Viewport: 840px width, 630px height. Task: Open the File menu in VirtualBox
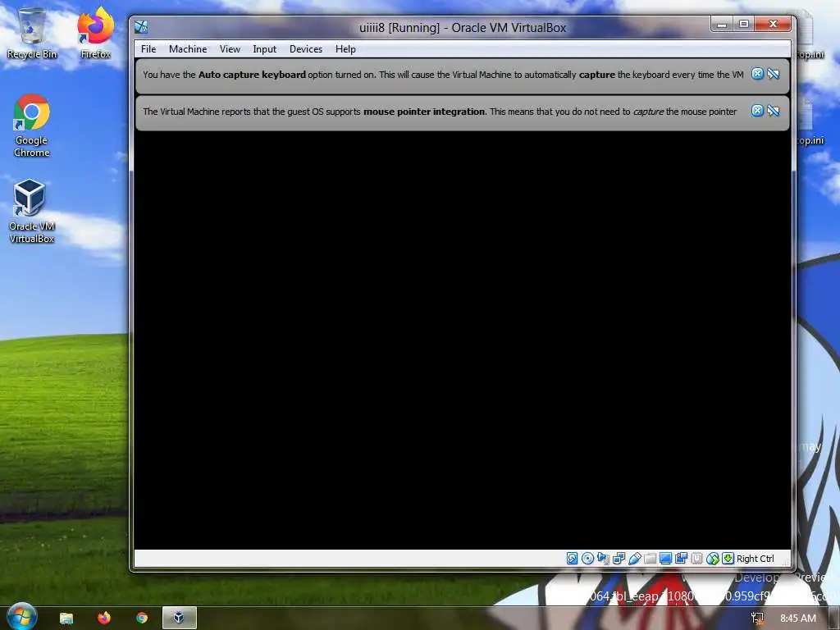(x=148, y=48)
